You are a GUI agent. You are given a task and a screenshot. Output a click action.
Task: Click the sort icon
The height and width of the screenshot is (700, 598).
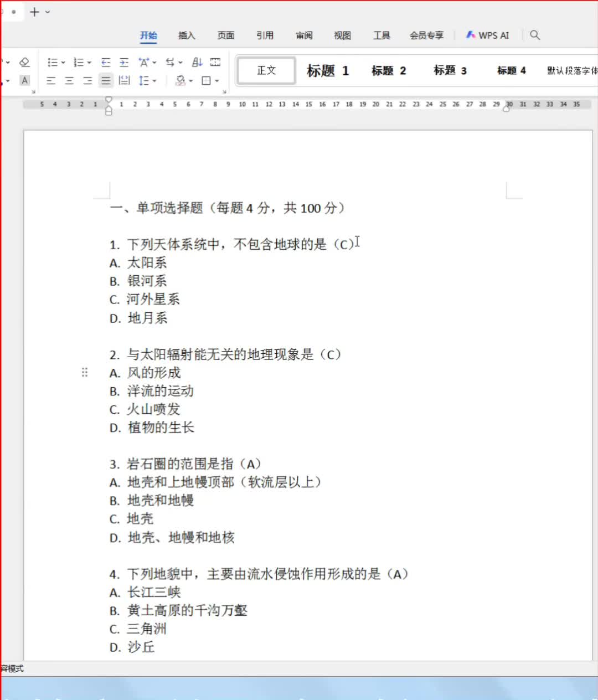pos(197,62)
